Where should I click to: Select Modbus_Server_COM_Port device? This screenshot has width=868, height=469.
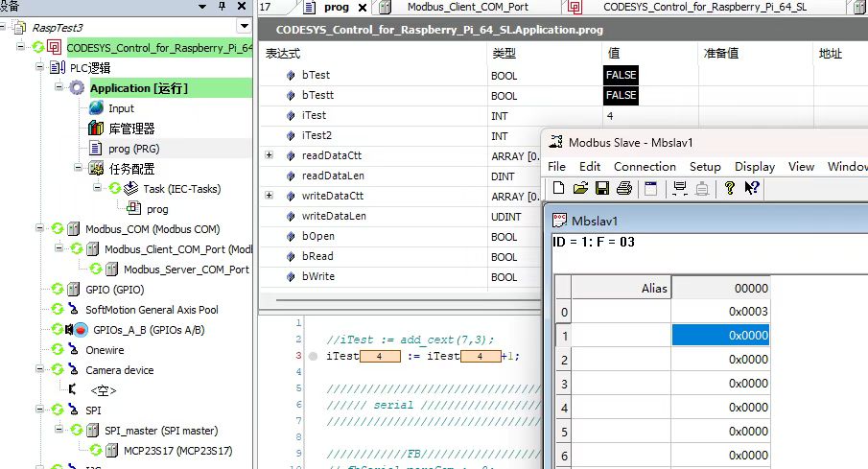[186, 270]
